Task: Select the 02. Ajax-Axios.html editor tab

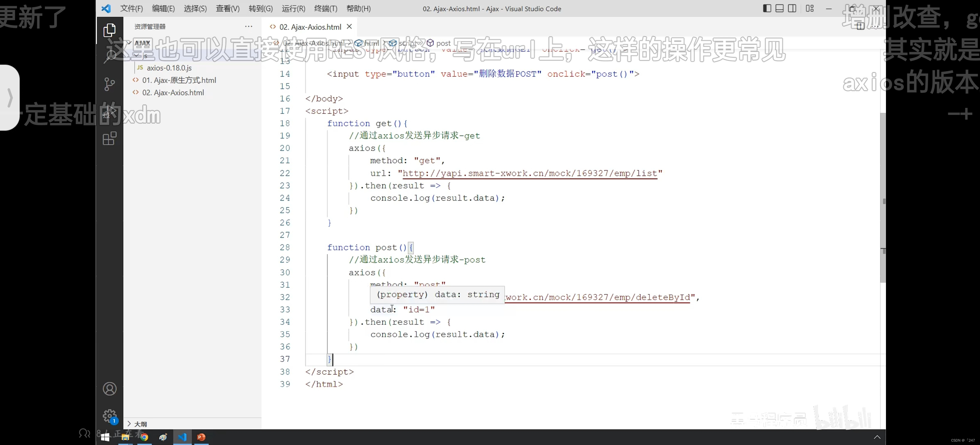Action: point(310,27)
